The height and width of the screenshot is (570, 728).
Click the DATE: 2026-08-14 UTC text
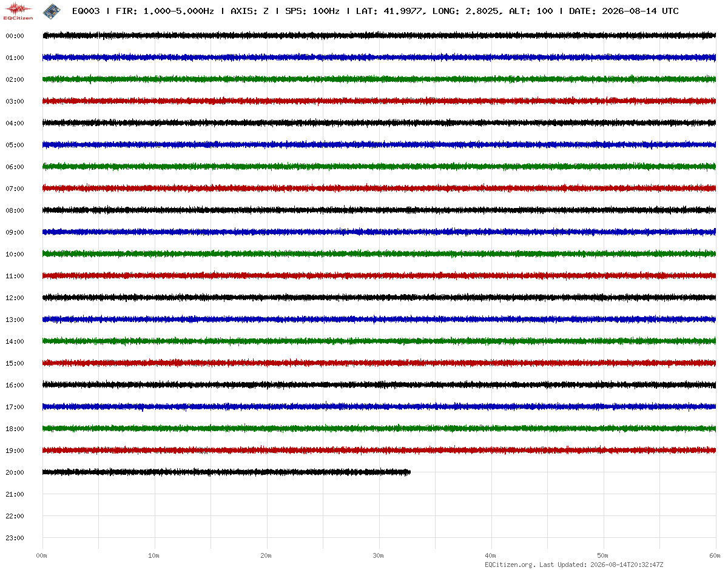click(624, 11)
